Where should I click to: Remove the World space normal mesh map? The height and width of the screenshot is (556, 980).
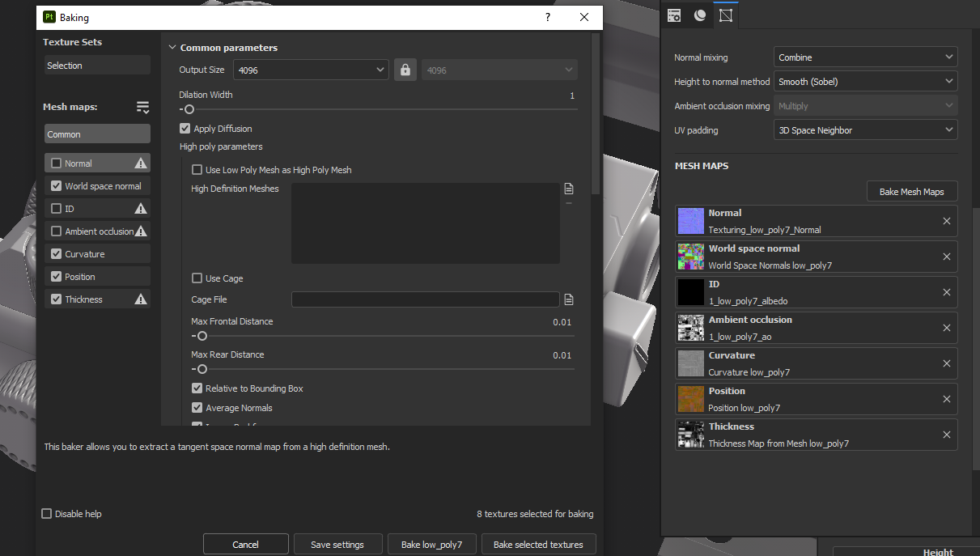[x=947, y=257]
